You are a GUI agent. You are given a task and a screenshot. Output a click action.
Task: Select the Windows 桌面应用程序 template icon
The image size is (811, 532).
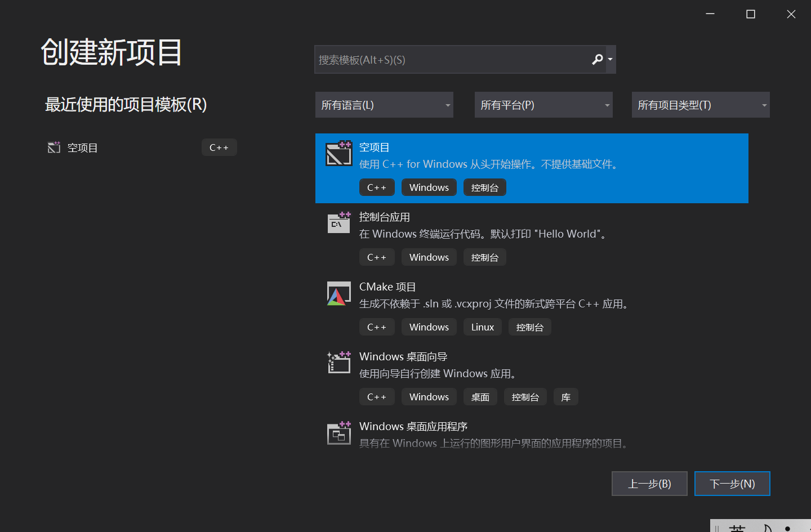[x=339, y=432]
